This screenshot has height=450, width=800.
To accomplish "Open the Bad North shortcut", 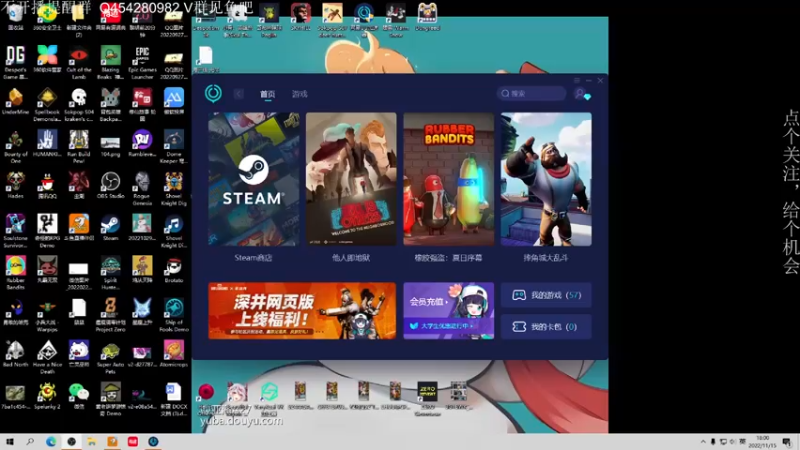I will [x=16, y=355].
